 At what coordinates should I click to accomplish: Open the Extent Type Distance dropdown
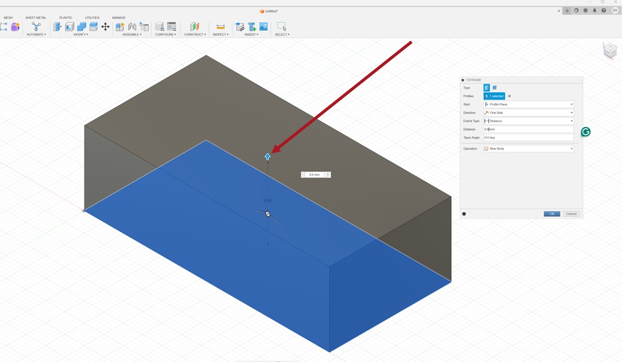pyautogui.click(x=528, y=121)
